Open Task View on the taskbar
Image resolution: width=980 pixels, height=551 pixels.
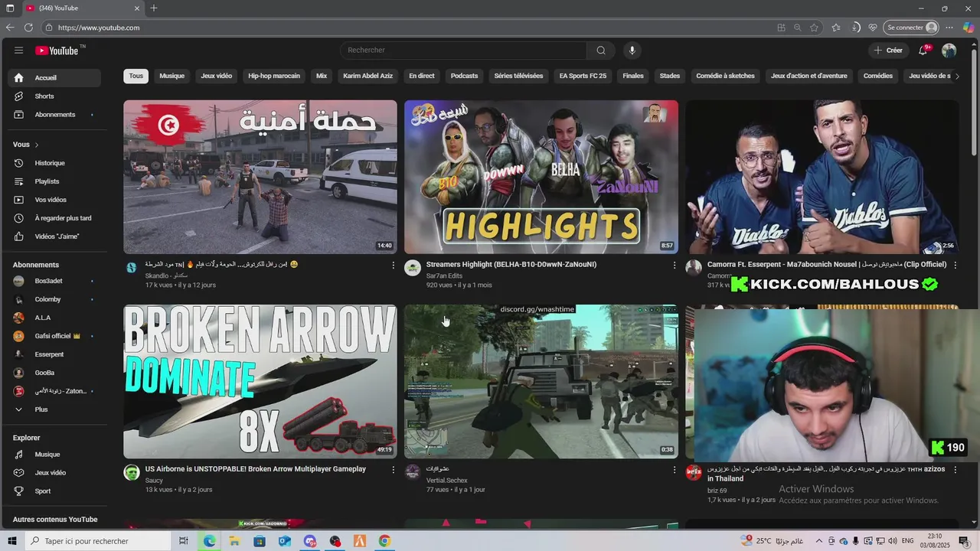tap(184, 541)
